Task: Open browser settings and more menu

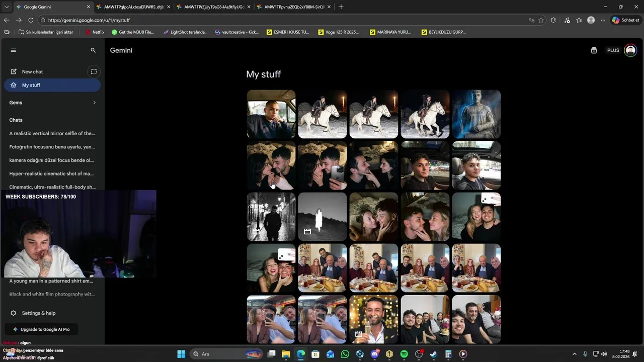Action: [x=603, y=20]
